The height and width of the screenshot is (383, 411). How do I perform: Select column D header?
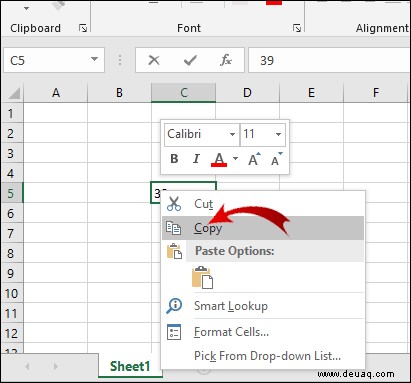pos(247,93)
